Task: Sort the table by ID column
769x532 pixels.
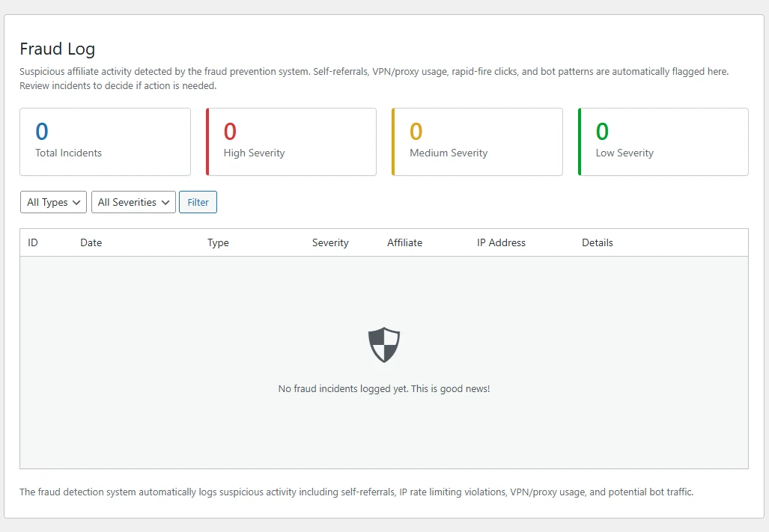Action: coord(33,242)
